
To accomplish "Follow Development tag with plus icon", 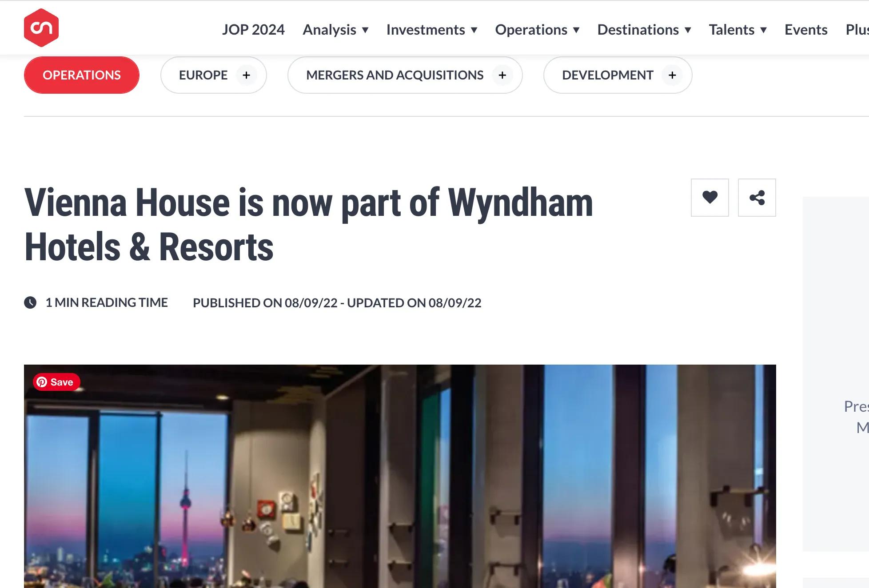I will point(672,75).
